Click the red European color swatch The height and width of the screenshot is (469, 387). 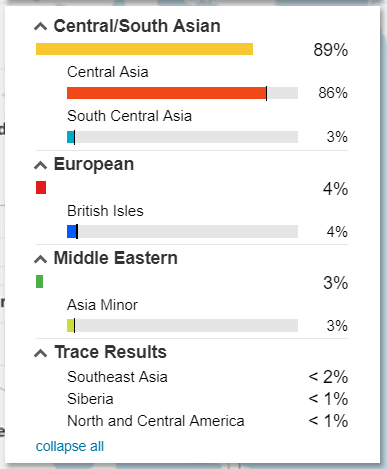click(41, 187)
